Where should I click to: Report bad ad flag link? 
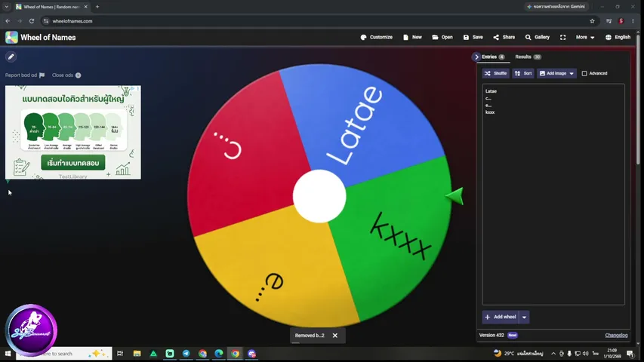25,75
